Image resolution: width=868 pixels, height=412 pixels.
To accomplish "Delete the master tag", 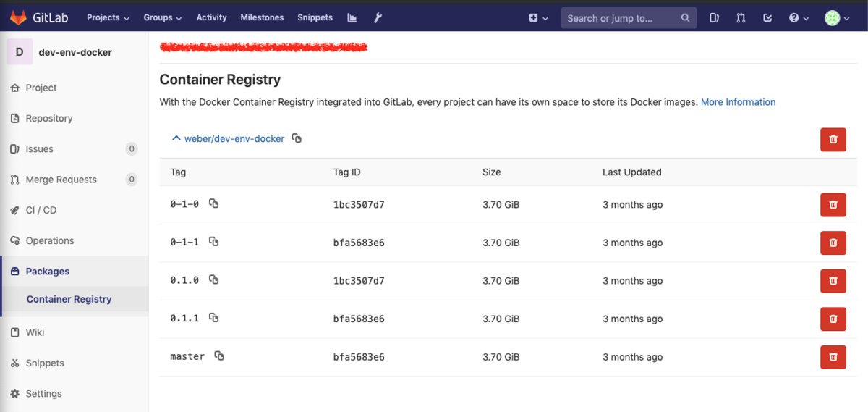I will 833,357.
